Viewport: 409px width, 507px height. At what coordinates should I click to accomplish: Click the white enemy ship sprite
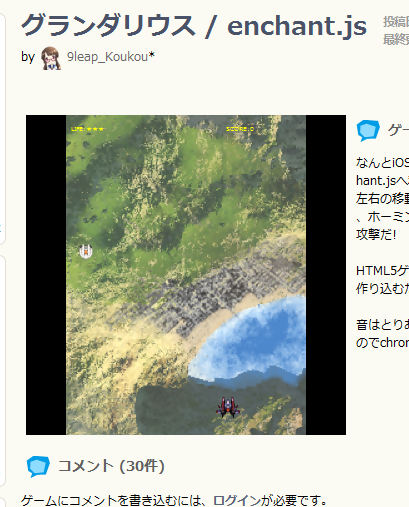click(86, 251)
